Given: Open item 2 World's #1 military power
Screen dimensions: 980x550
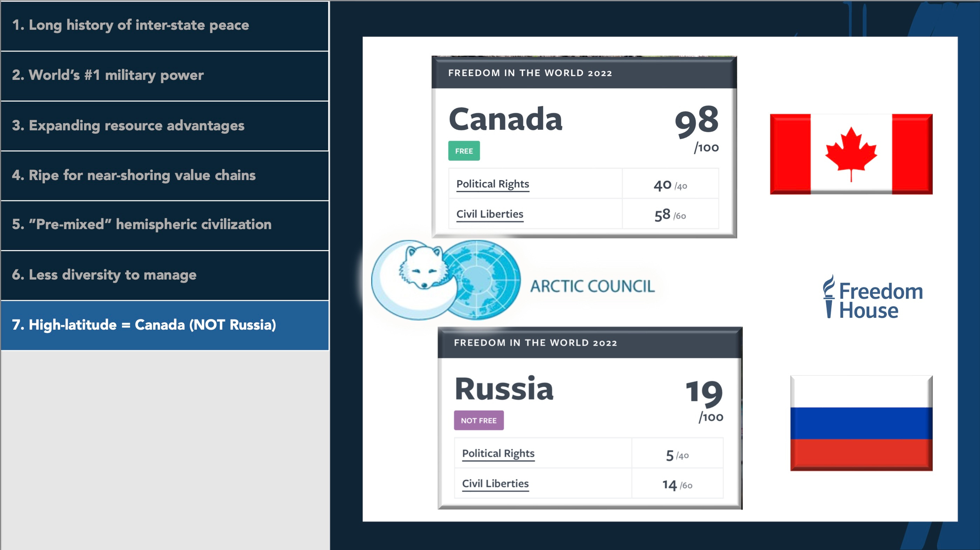Looking at the screenshot, I should click(164, 76).
